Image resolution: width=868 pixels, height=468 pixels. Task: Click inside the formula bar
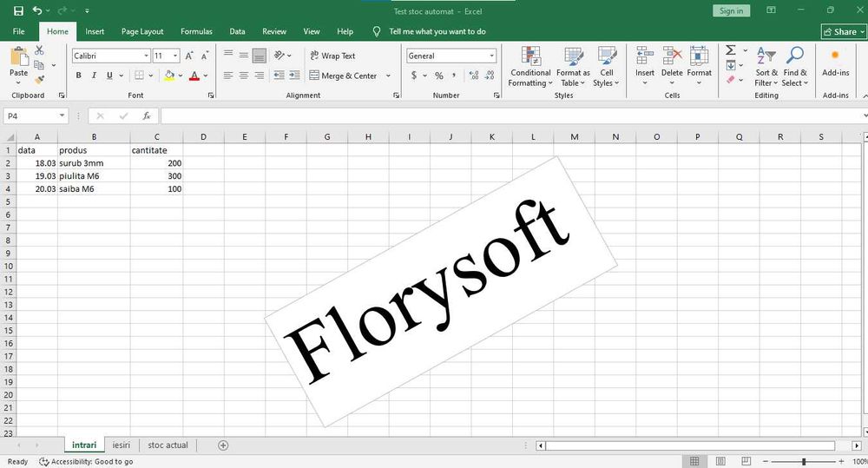512,115
